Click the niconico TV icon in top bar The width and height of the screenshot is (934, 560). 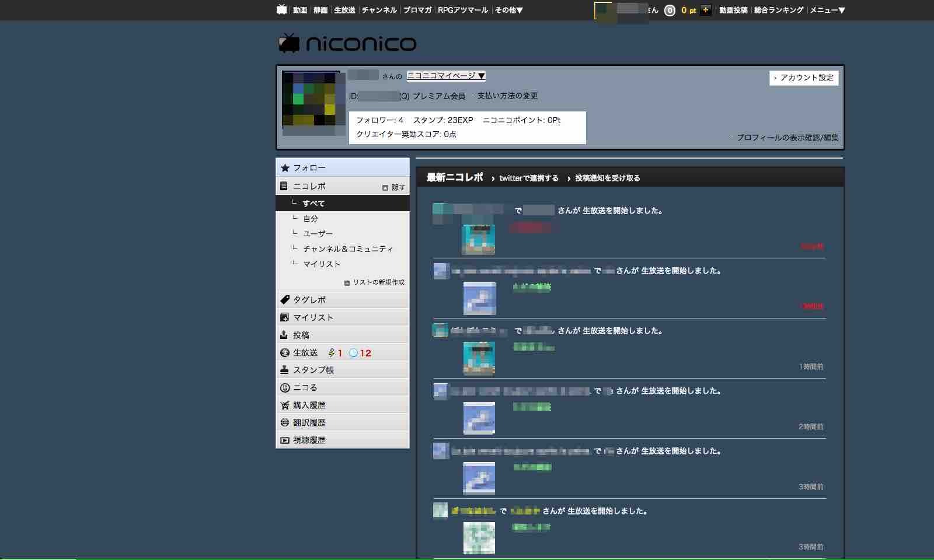pyautogui.click(x=281, y=9)
